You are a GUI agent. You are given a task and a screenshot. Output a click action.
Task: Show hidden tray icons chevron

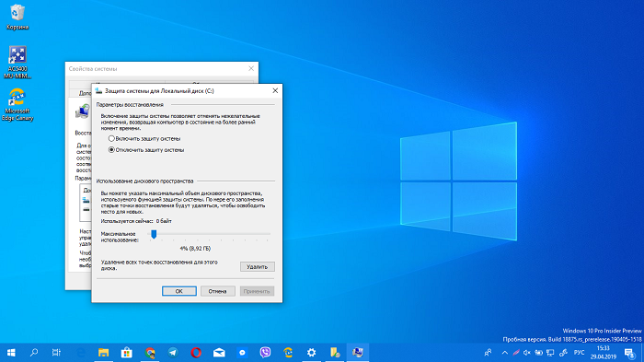pos(505,353)
